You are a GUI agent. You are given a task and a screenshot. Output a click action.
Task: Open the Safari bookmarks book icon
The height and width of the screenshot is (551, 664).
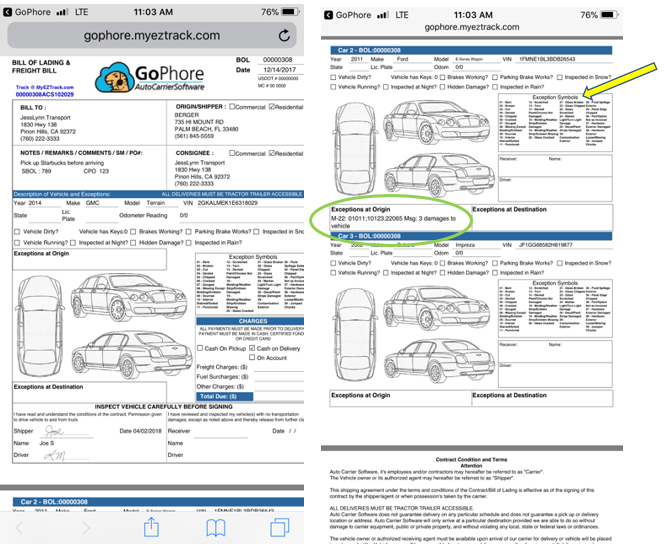point(216,527)
